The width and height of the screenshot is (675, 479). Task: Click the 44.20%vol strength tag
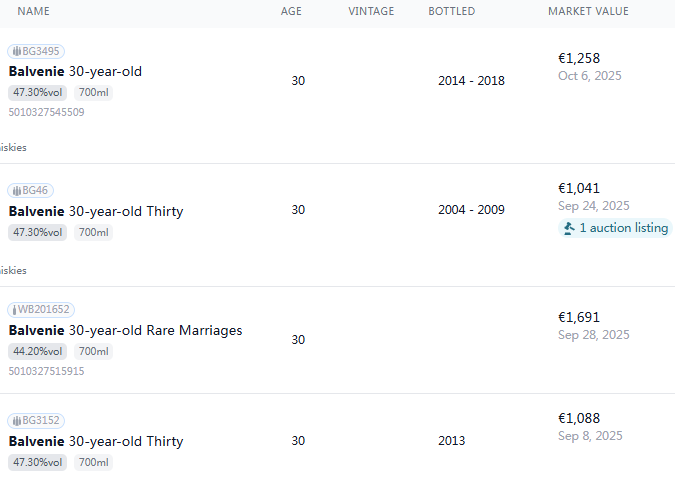click(38, 351)
